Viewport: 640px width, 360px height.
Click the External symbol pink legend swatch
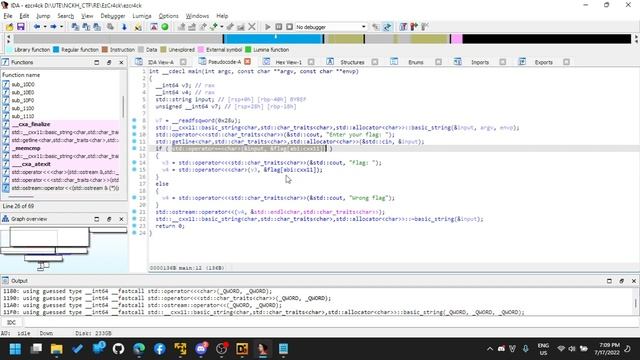[201, 50]
